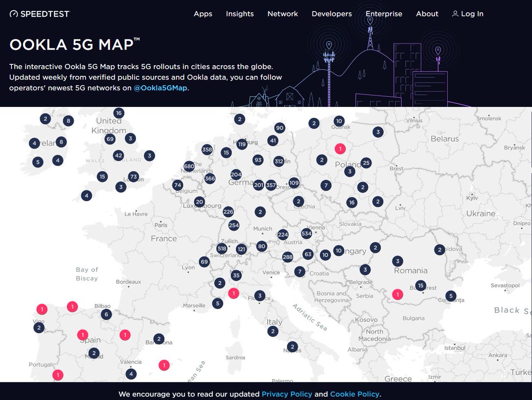Screen dimensions: 532x400
Task: Select the 204 cluster in Germany
Action: tap(236, 175)
